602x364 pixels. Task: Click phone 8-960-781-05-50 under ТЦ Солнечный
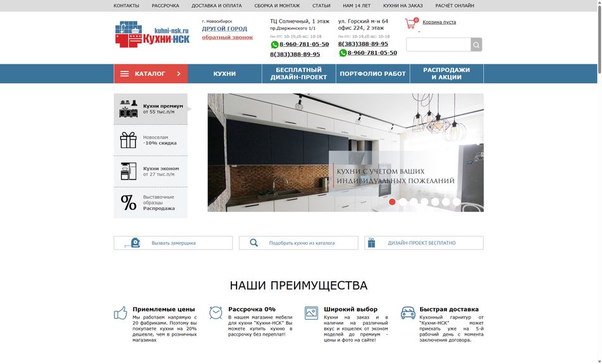[304, 44]
